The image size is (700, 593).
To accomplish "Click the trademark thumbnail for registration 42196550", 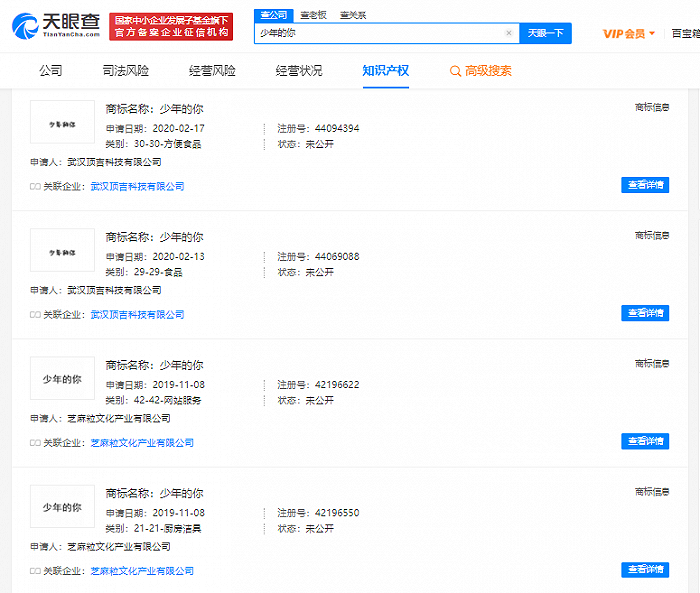I will (x=62, y=506).
